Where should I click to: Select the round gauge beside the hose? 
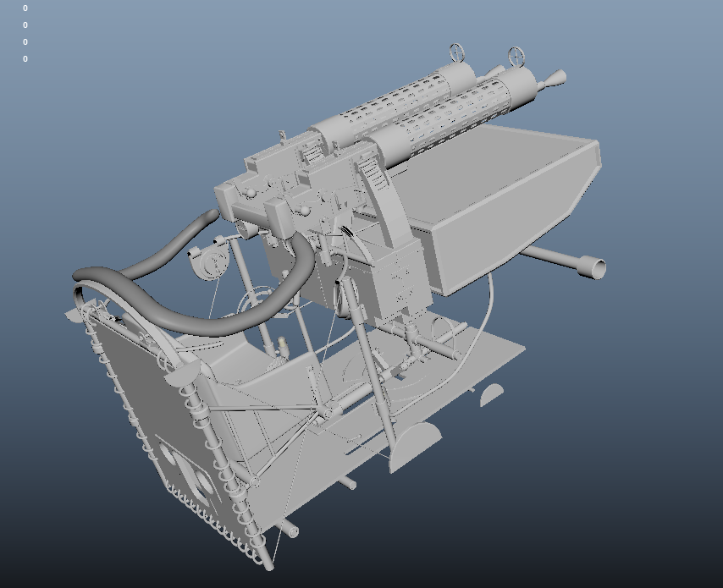coord(210,262)
